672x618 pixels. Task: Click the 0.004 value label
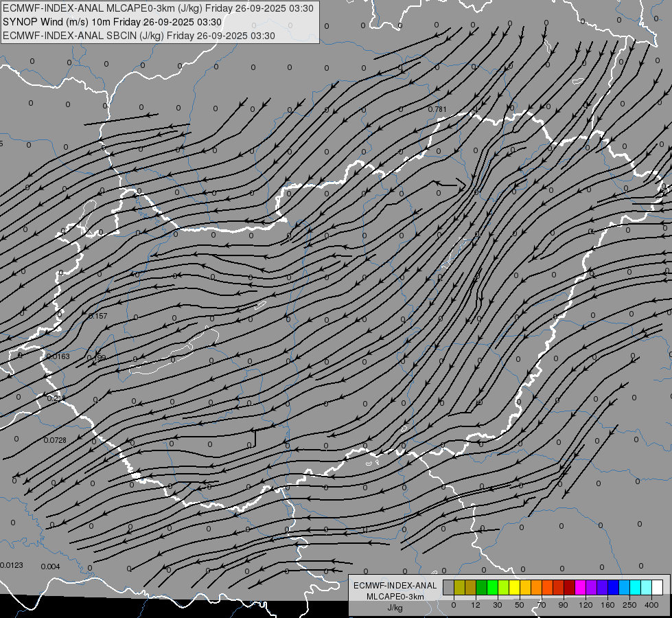tap(51, 566)
